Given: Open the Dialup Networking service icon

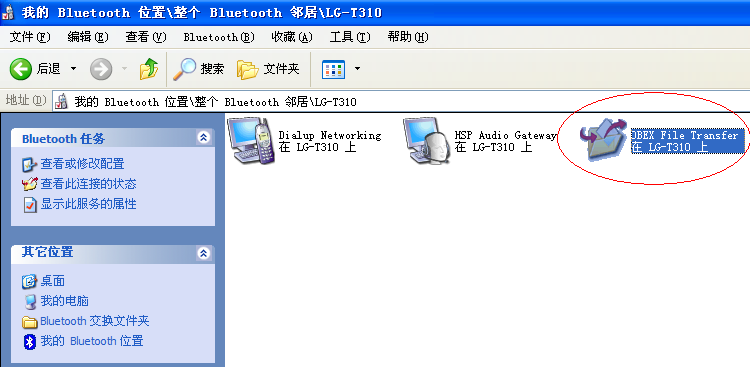Looking at the screenshot, I should 251,141.
